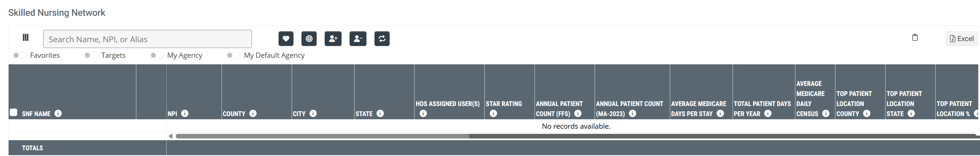This screenshot has height=156, width=980.
Task: Click the clipboard icon near Excel
Action: (x=914, y=37)
